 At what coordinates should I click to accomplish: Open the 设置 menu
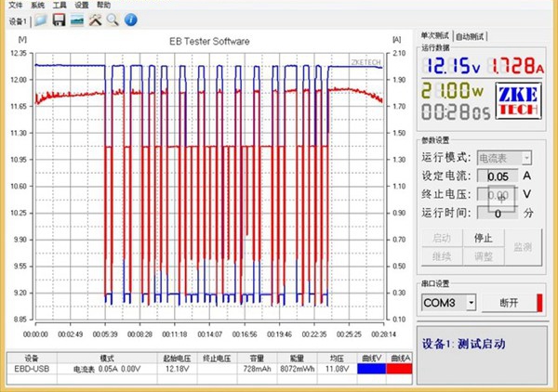(82, 5)
